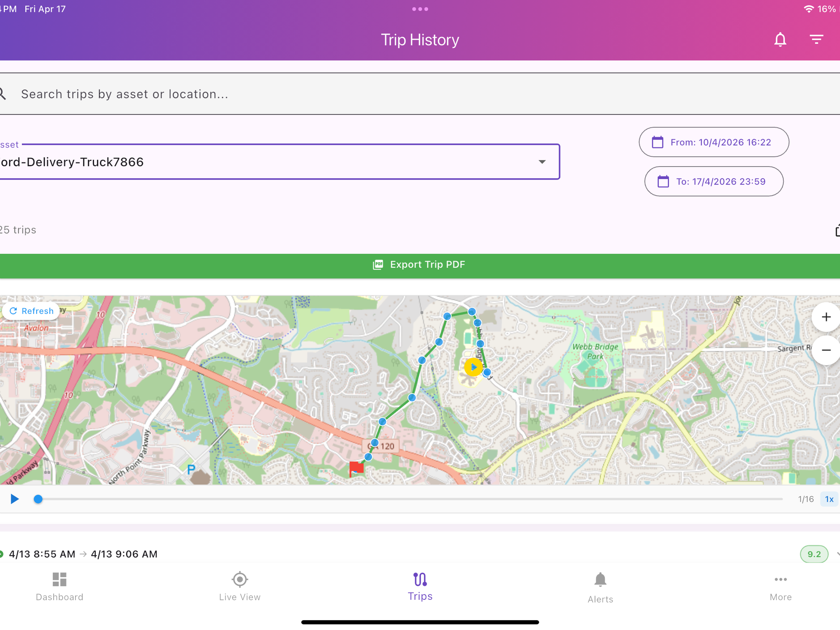Click Webb Bridge Park label on map

pos(595,352)
